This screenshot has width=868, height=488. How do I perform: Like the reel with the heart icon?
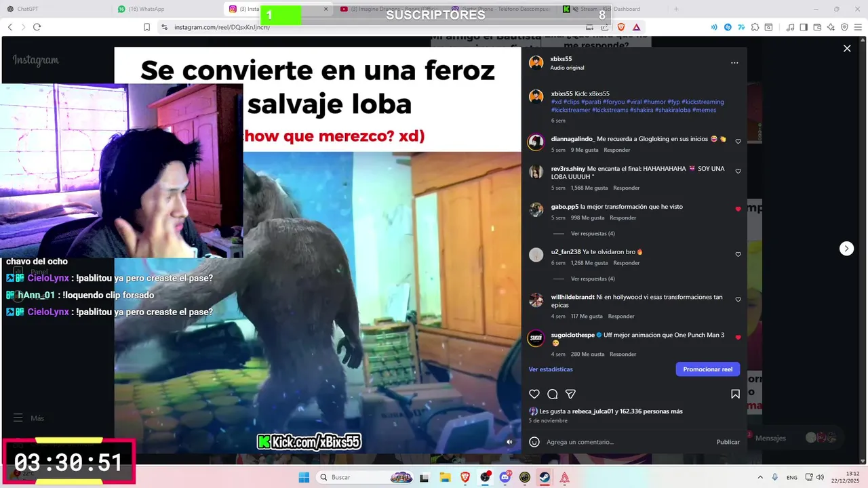tap(534, 394)
